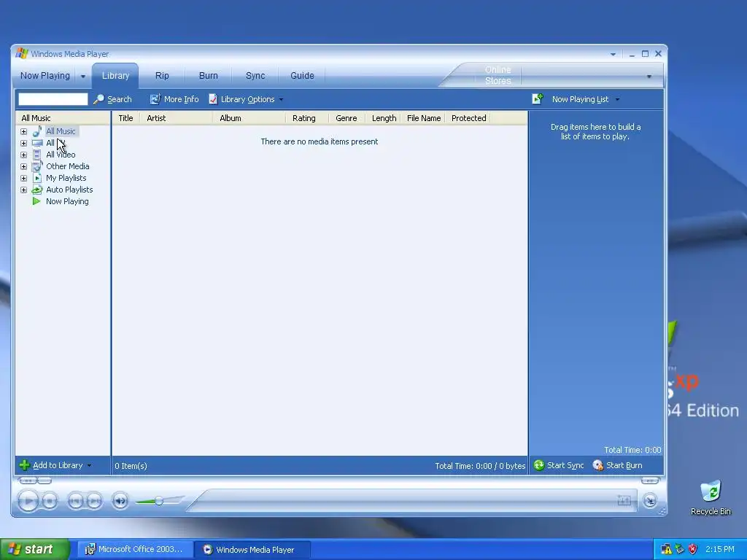
Task: Switch to the Rip tab
Action: tap(162, 76)
